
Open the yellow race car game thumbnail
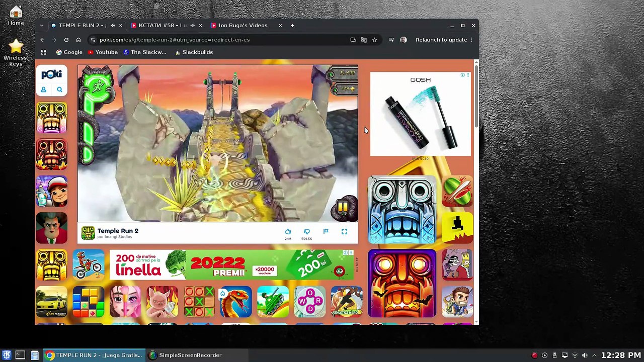[x=51, y=302]
